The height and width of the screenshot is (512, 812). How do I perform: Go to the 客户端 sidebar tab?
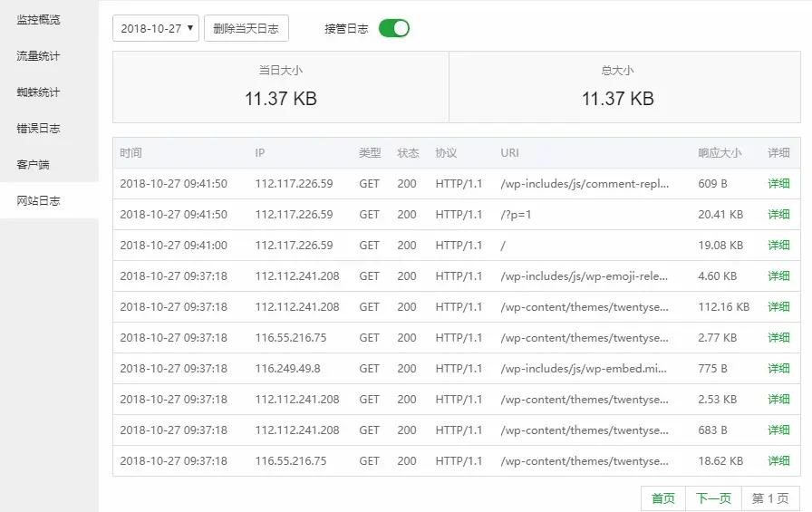pos(34,164)
